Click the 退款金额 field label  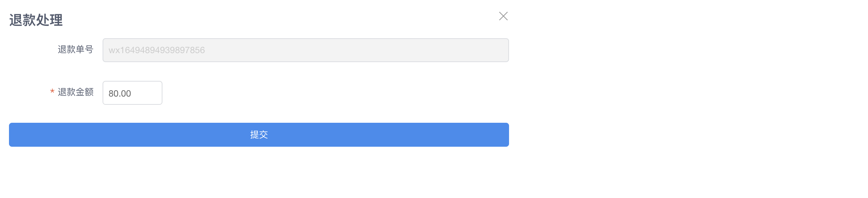76,92
